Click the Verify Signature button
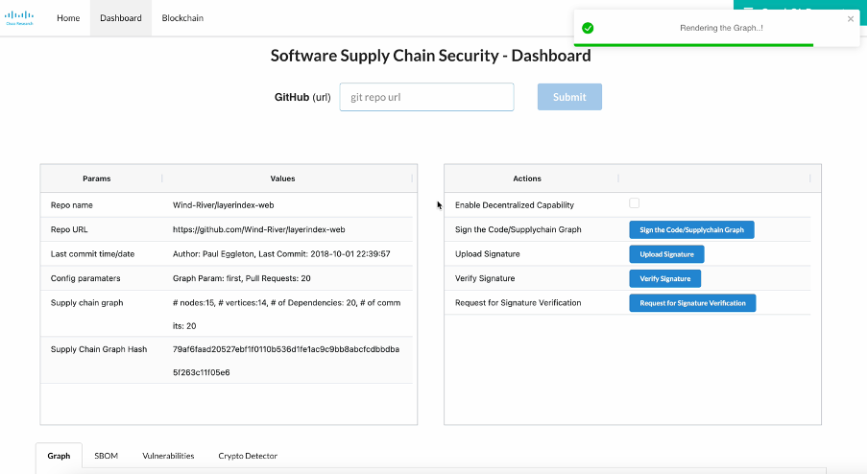 (664, 278)
